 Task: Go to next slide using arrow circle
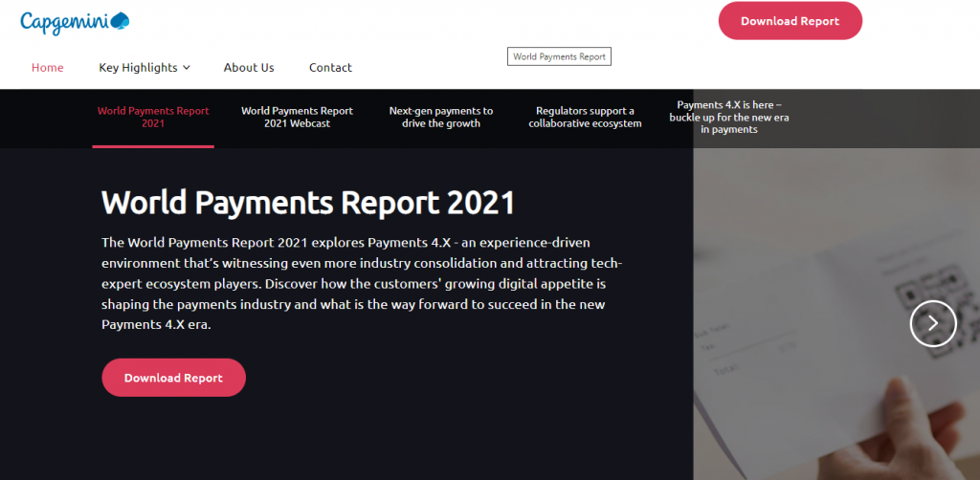pos(933,322)
